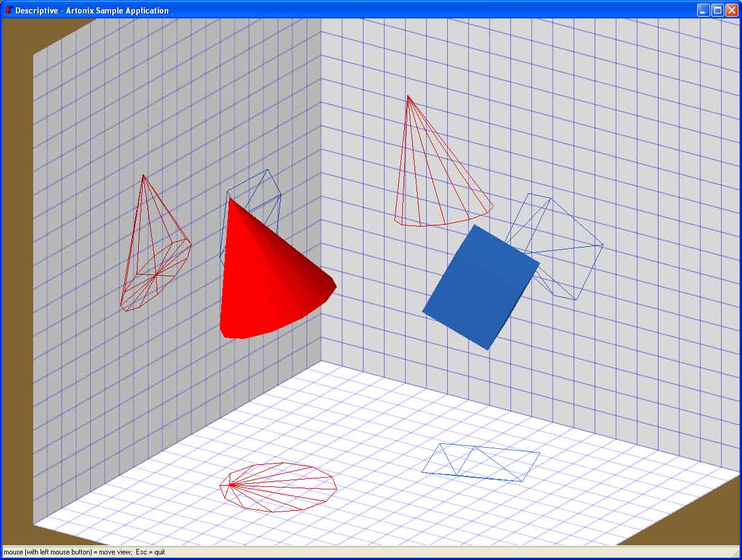Click the title bar text "Descriptive - Artonix Sample Application"
742x560 pixels.
(x=92, y=10)
